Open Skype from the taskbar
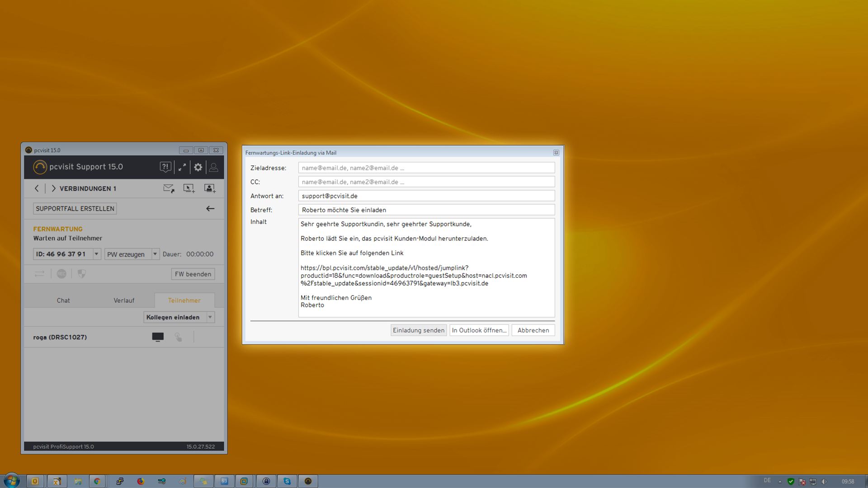This screenshot has width=868, height=488. [x=287, y=481]
